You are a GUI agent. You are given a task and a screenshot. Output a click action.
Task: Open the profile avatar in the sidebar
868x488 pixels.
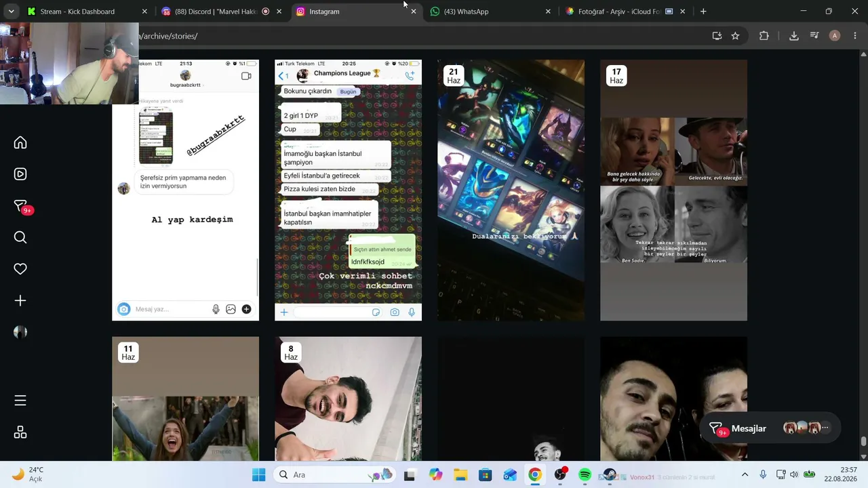[20, 332]
